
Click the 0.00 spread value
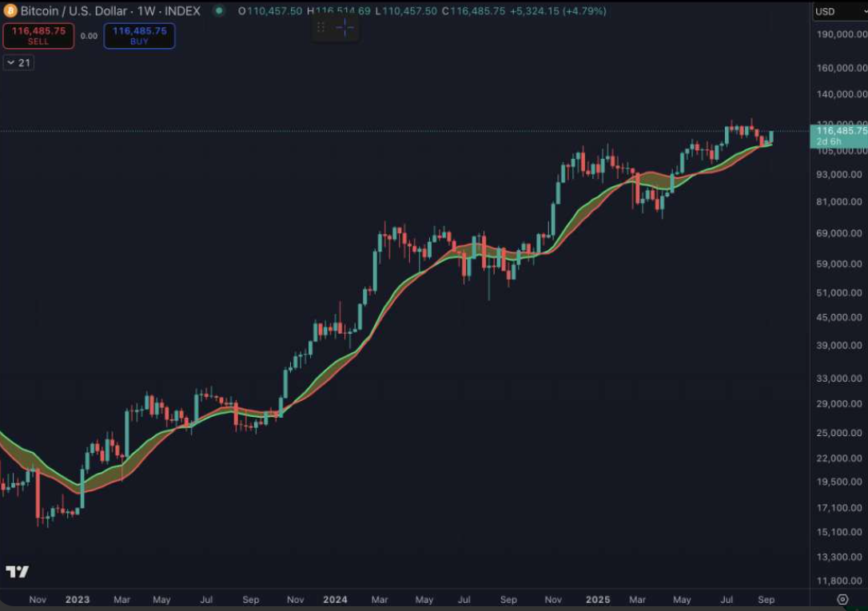point(89,36)
